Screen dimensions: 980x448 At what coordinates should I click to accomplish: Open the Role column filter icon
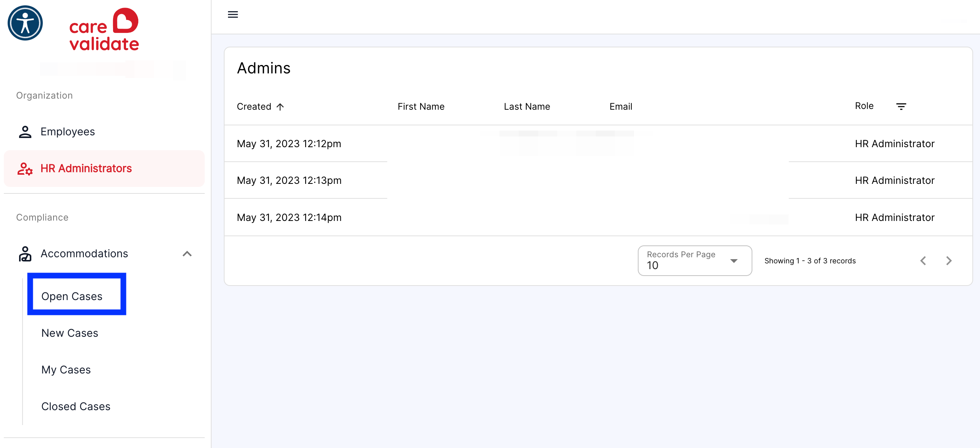[x=901, y=106]
